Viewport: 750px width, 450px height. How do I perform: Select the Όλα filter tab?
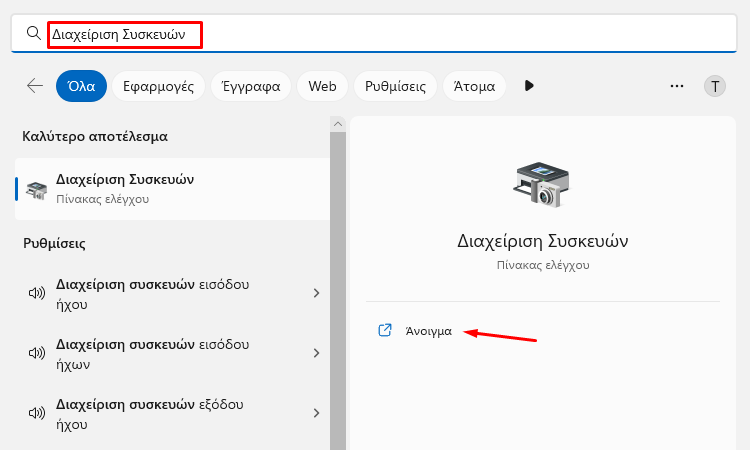click(x=81, y=86)
